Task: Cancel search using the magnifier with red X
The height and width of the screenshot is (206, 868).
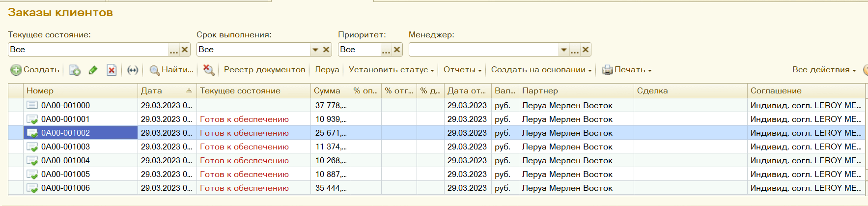Action: pos(209,70)
